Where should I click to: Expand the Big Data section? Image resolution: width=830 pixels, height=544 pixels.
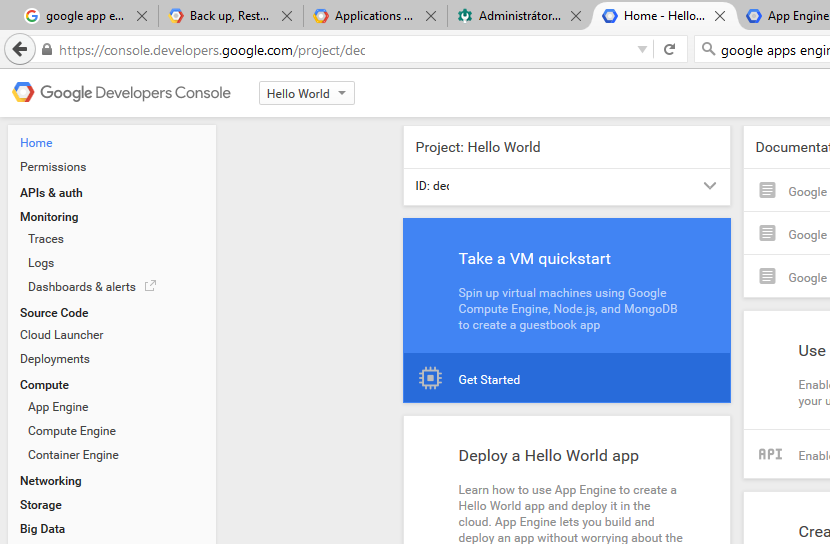pos(42,529)
